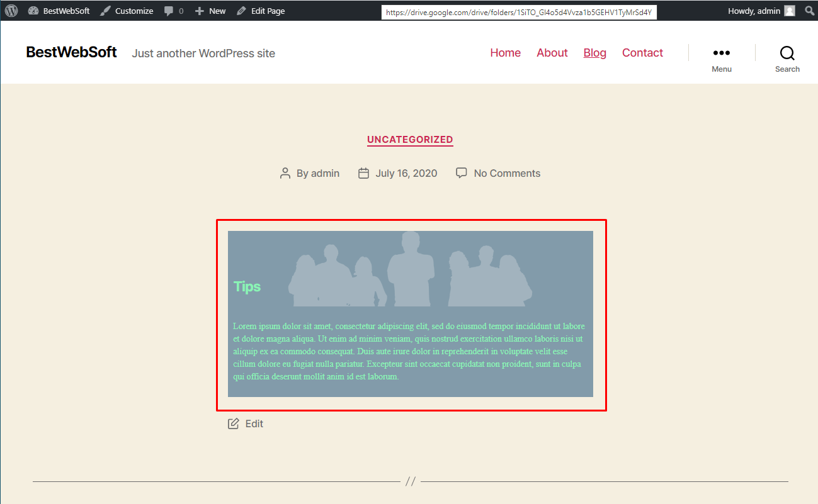
Task: Click the 'Just another WordPress site' tagline
Action: [x=203, y=53]
